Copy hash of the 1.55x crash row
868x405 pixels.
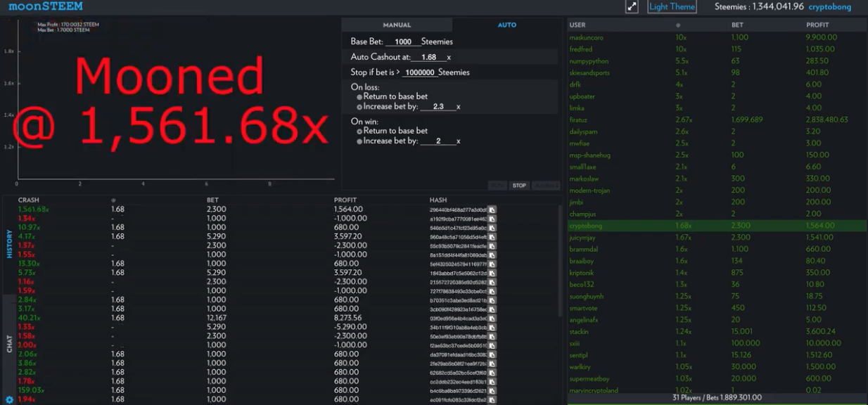tap(492, 255)
